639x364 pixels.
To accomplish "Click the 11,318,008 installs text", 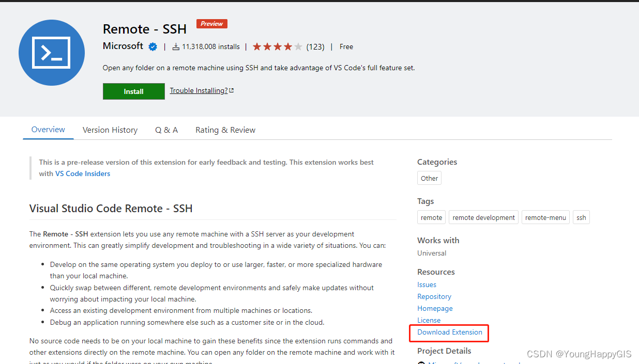I will [211, 47].
